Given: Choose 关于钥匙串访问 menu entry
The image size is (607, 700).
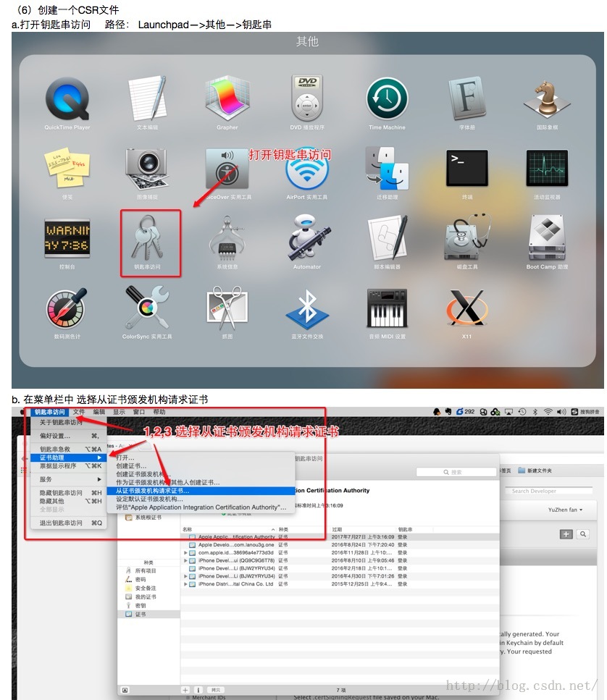Looking at the screenshot, I should (68, 422).
